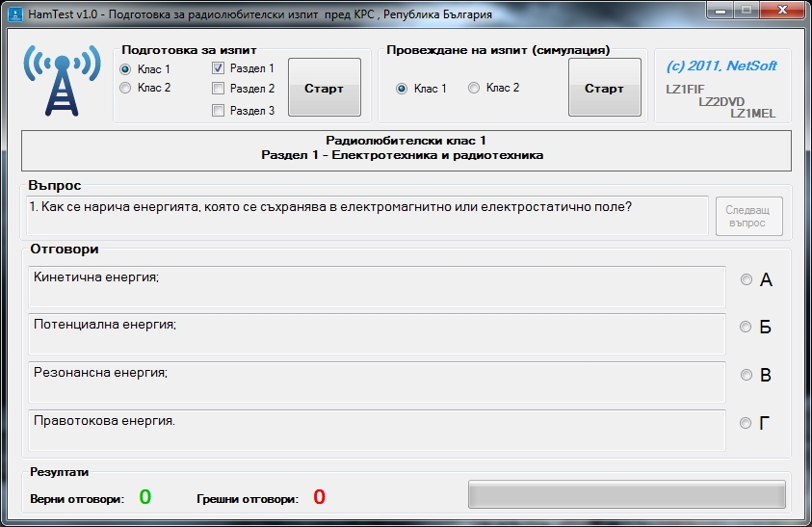Screen dimensions: 812x527
Task: Click the green Верни отговори count
Action: tap(145, 497)
